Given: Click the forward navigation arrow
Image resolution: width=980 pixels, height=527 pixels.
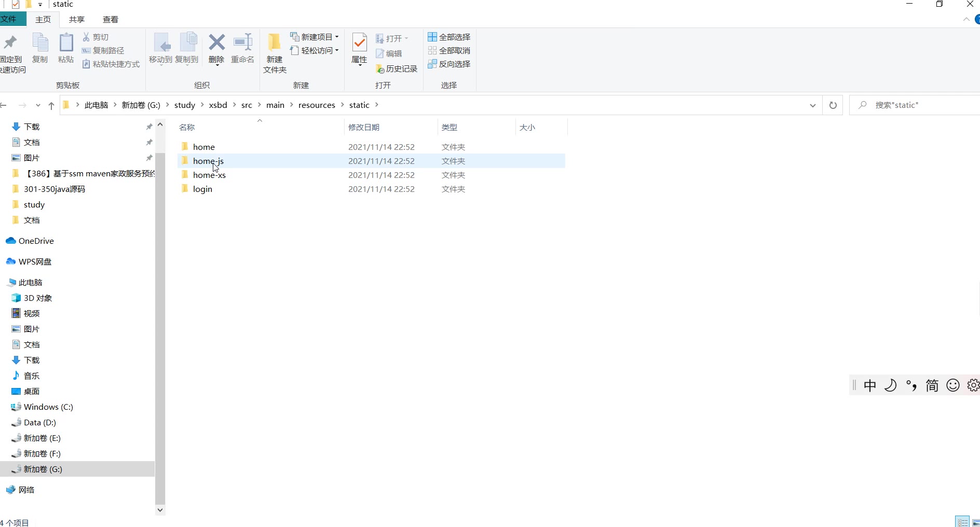Looking at the screenshot, I should coord(22,105).
